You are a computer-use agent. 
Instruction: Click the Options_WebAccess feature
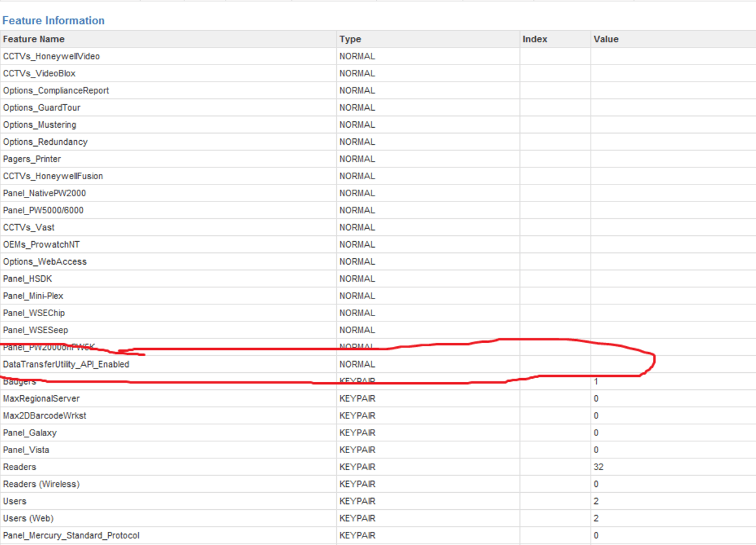click(45, 261)
